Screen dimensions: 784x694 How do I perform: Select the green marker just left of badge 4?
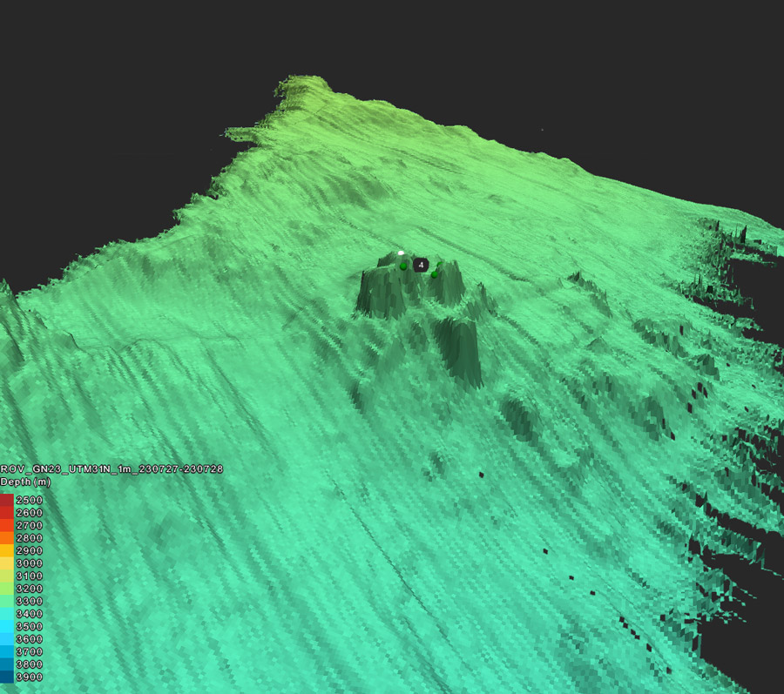pyautogui.click(x=403, y=266)
